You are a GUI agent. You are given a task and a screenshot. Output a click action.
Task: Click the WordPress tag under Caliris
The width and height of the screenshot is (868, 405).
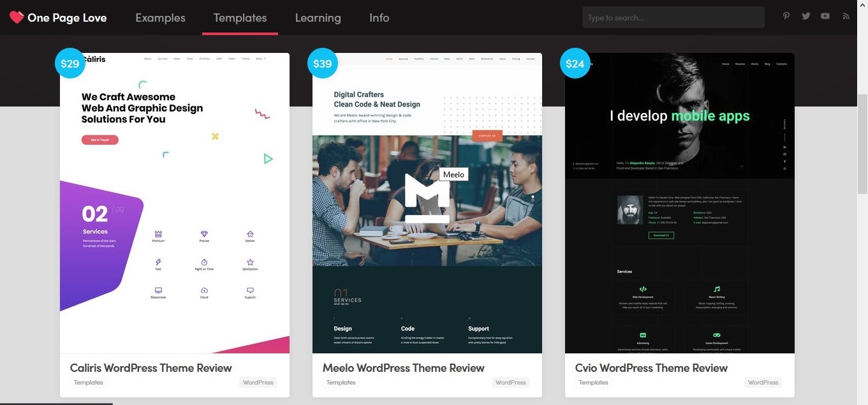coord(258,383)
